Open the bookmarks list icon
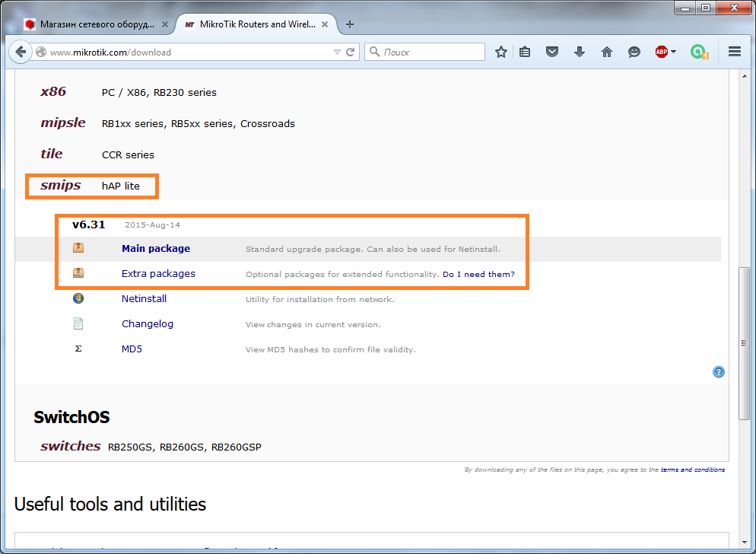 pos(526,52)
